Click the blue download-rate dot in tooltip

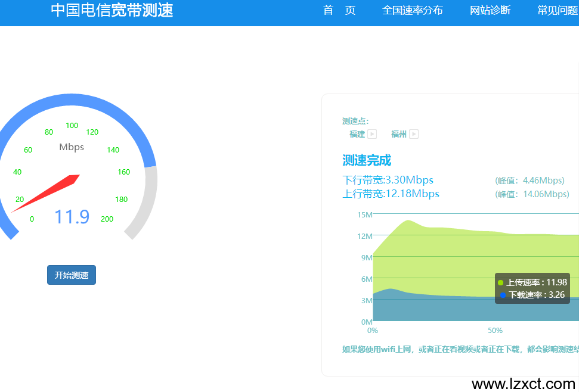click(x=503, y=295)
